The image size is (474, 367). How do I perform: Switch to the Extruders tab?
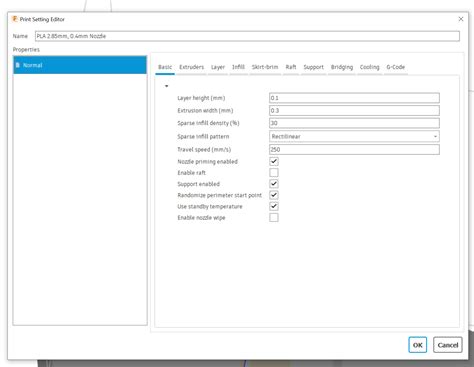point(191,67)
